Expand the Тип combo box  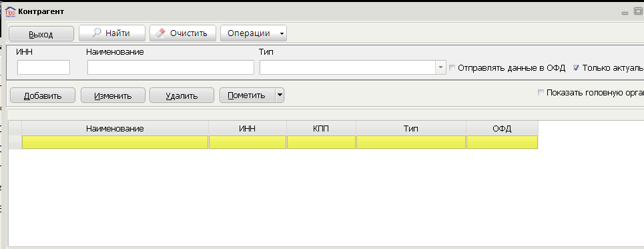pyautogui.click(x=440, y=67)
